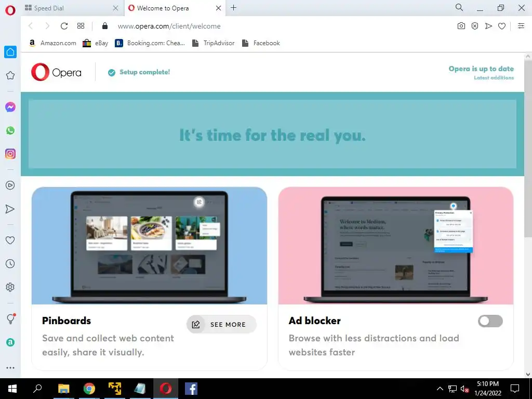Open My Flow in the sidebar
This screenshot has width=532, height=399.
click(x=10, y=209)
